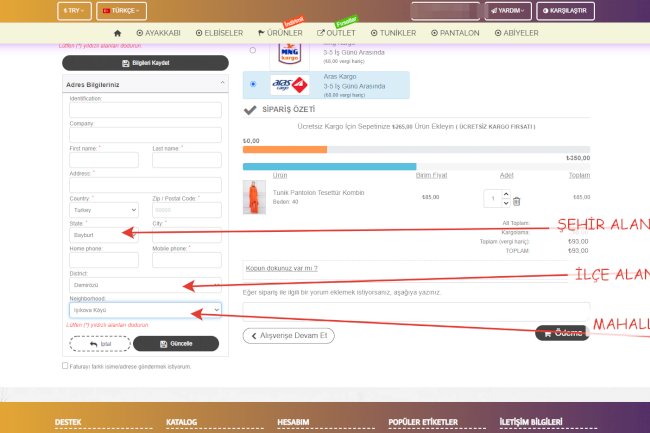Click the orange free-shipping progress bar
The image size is (650, 433).
285,150
